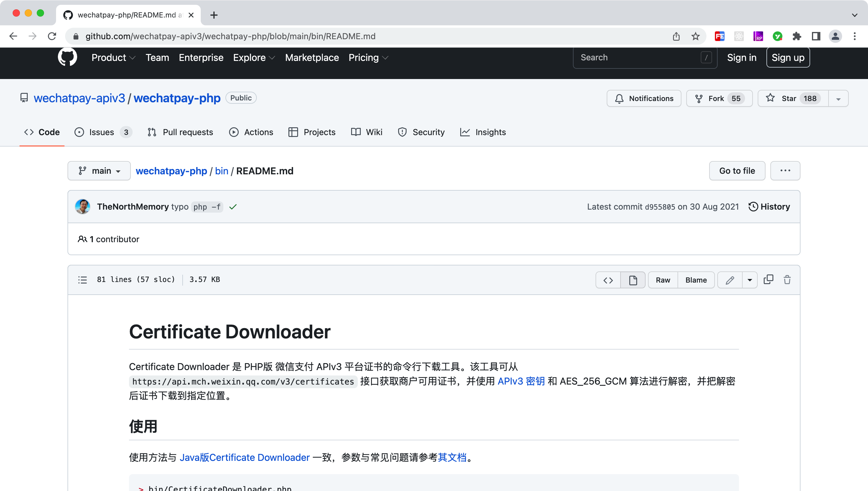The width and height of the screenshot is (868, 491).
Task: Copy raw contents with the copy icon
Action: click(768, 280)
